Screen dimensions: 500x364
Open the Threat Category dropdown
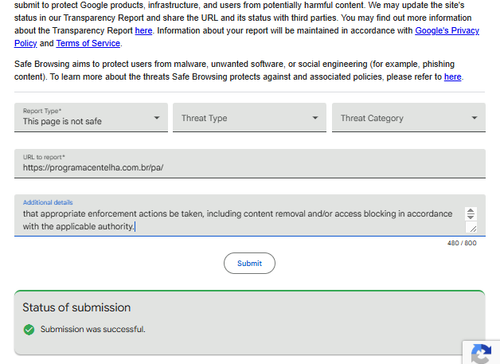point(409,117)
